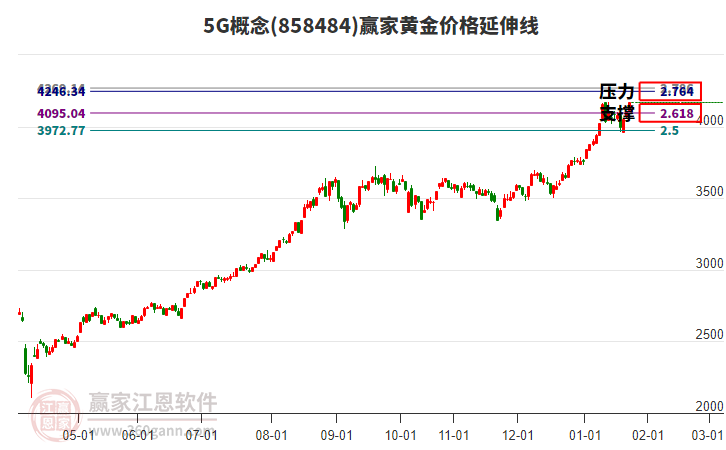This screenshot has width=726, height=450.
Task: Select the 4095.04 price level label
Action: pyautogui.click(x=61, y=113)
